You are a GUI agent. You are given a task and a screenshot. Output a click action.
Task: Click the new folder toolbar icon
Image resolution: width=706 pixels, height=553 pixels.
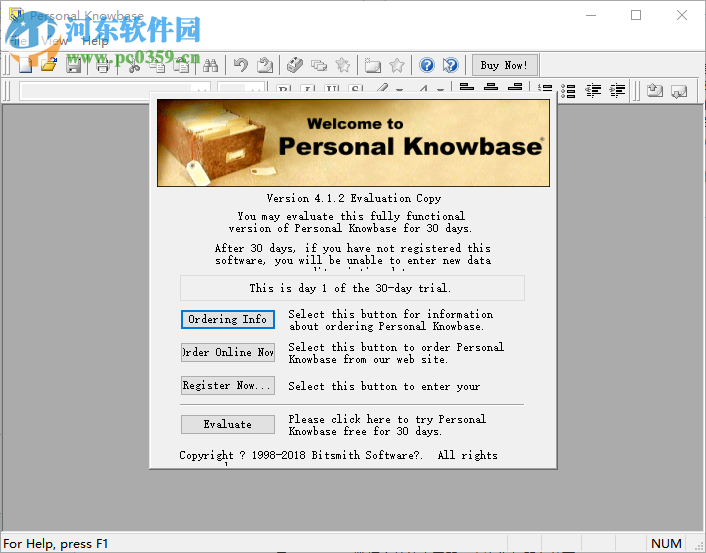pos(373,66)
